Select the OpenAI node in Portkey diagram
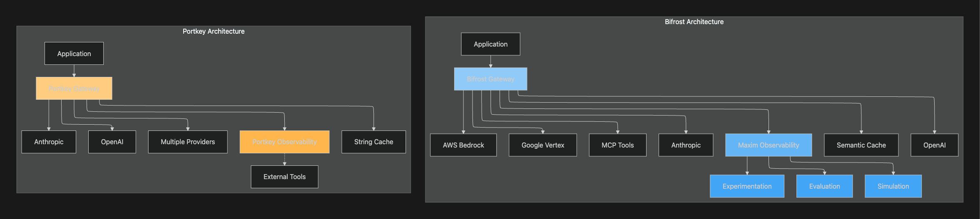Screen dimensions: 980x219 112,142
